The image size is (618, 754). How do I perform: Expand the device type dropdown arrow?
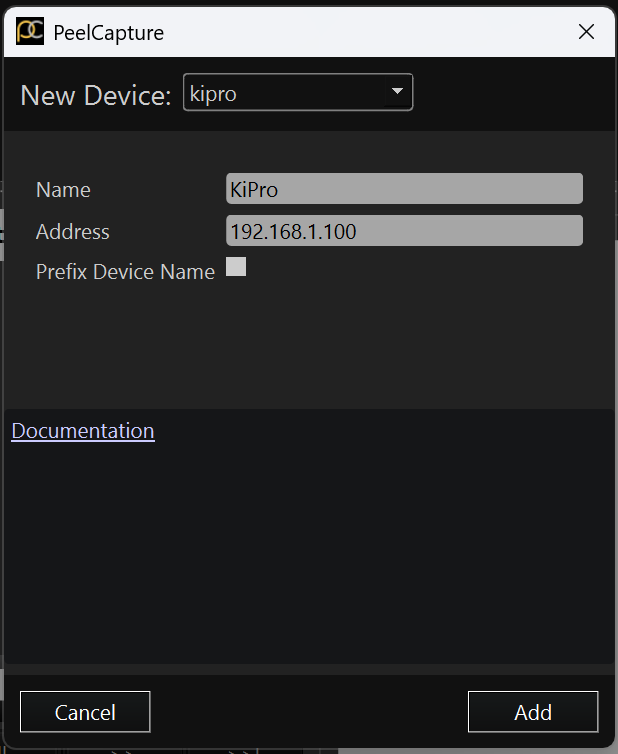click(397, 91)
